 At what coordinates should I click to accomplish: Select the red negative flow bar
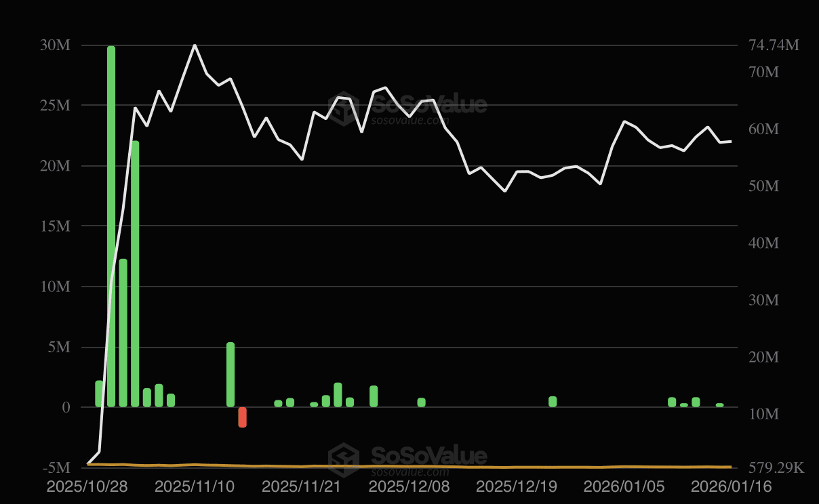click(243, 417)
